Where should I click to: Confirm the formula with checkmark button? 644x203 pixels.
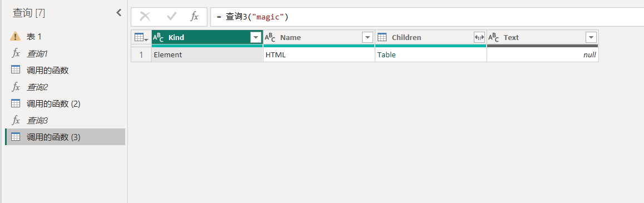171,17
